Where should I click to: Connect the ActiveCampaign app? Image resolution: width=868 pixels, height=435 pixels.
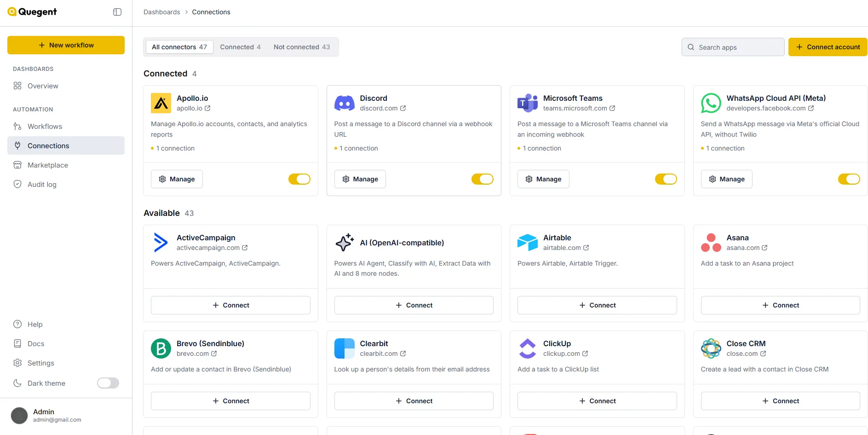230,305
